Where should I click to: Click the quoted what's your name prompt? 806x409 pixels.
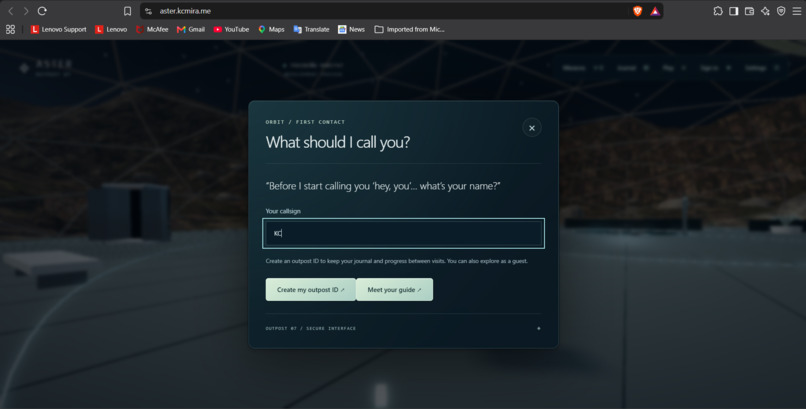pos(383,186)
